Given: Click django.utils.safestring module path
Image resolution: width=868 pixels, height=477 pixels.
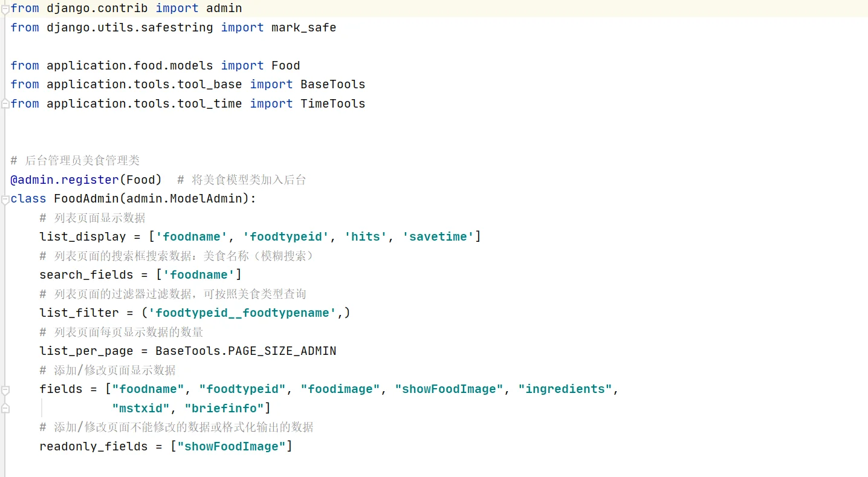Looking at the screenshot, I should click(x=130, y=27).
